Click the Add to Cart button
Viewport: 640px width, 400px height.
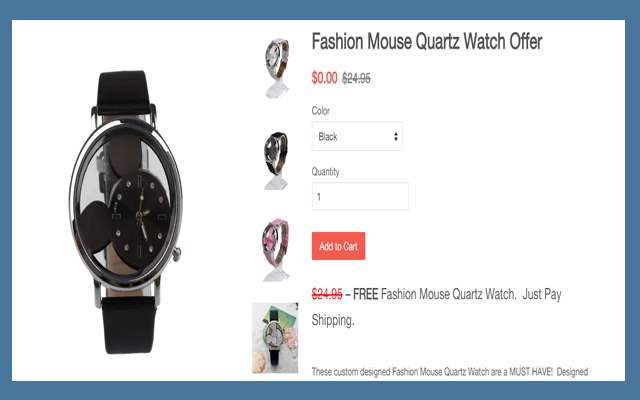[x=338, y=246]
